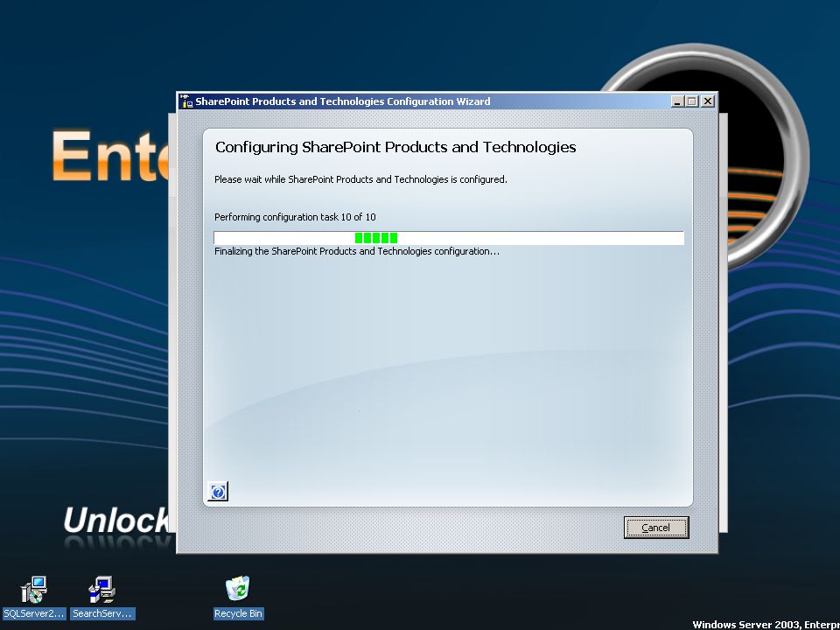Click the 'Configuring SharePoint Products and Technologies' heading
This screenshot has height=630, width=840.
click(x=395, y=147)
